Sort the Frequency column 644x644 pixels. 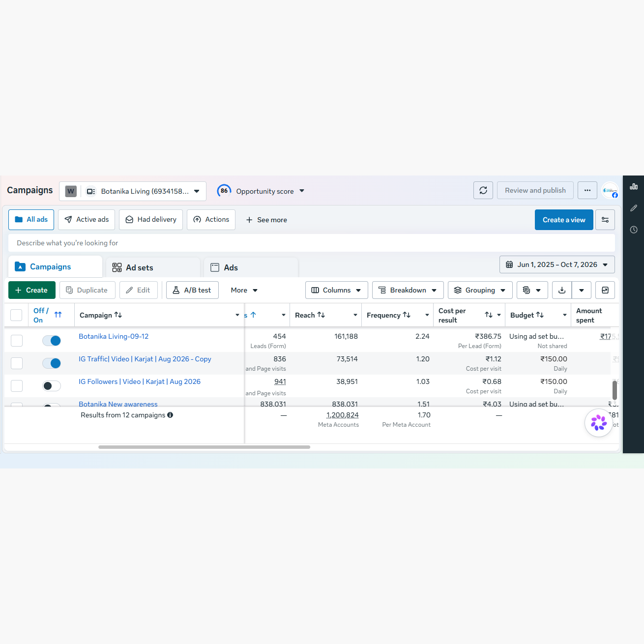(407, 315)
